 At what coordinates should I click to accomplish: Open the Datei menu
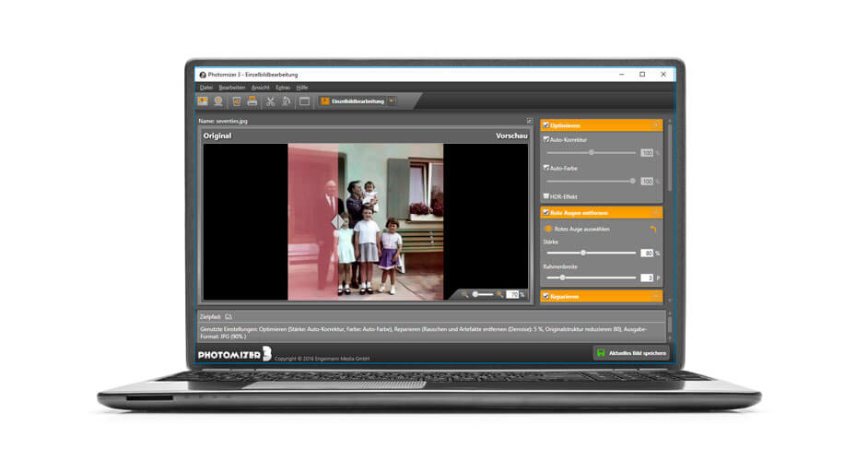(205, 87)
